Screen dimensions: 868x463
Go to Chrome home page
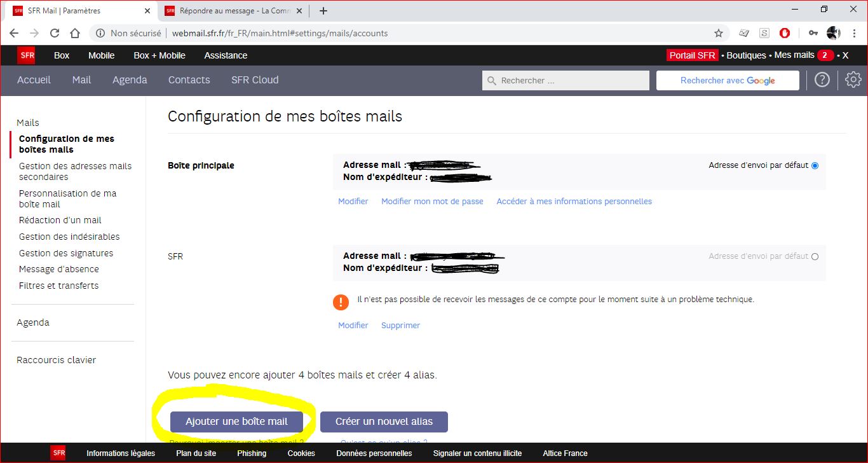[x=75, y=33]
